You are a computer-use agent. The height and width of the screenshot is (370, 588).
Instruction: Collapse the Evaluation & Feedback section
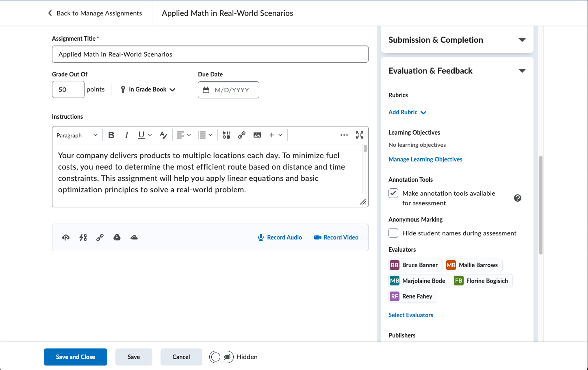tap(522, 71)
